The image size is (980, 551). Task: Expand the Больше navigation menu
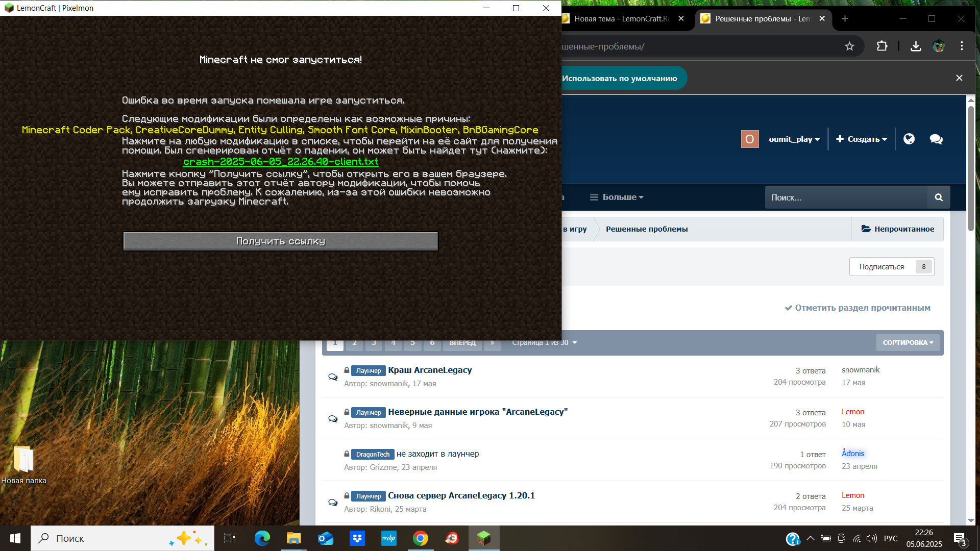click(617, 197)
